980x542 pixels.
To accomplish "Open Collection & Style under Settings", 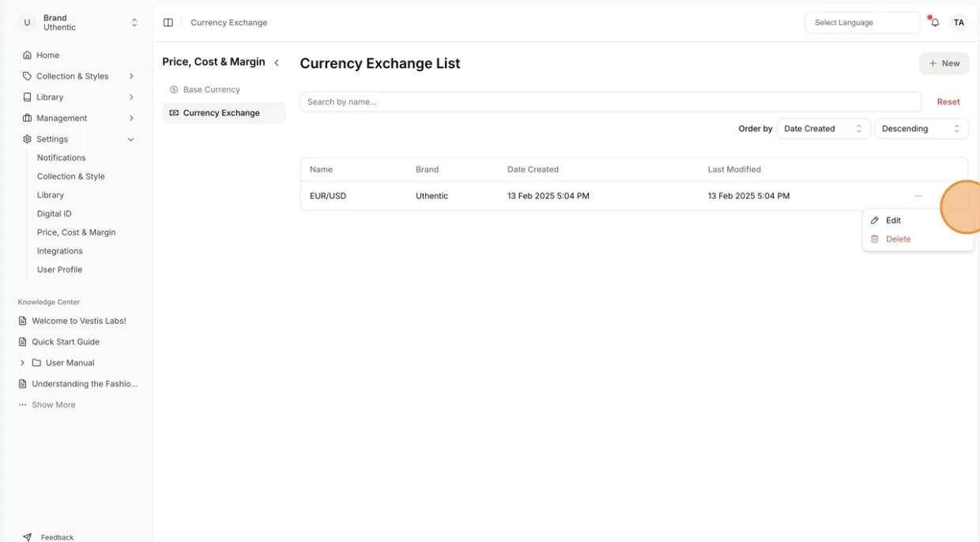I will 71,177.
